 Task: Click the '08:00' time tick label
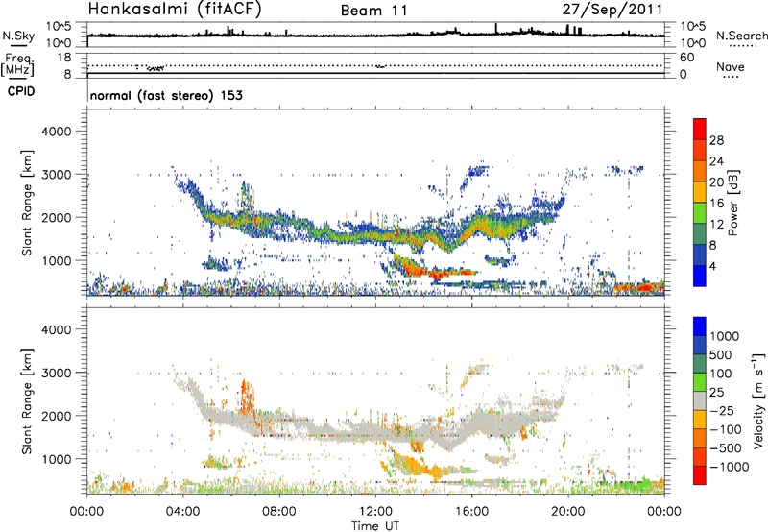tap(279, 512)
